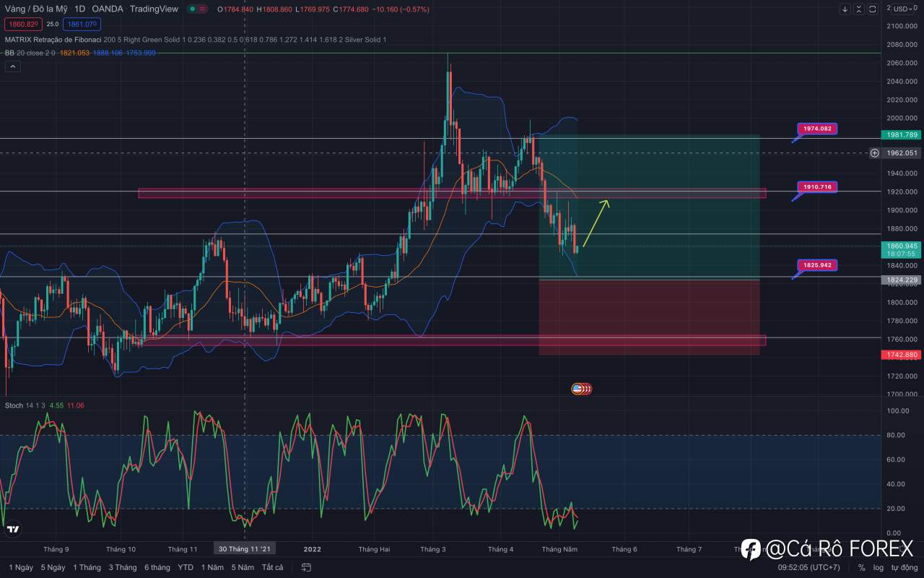Viewport: 924px width, 578px height.
Task: Click the plus icon beside 1962.051
Action: [x=874, y=152]
